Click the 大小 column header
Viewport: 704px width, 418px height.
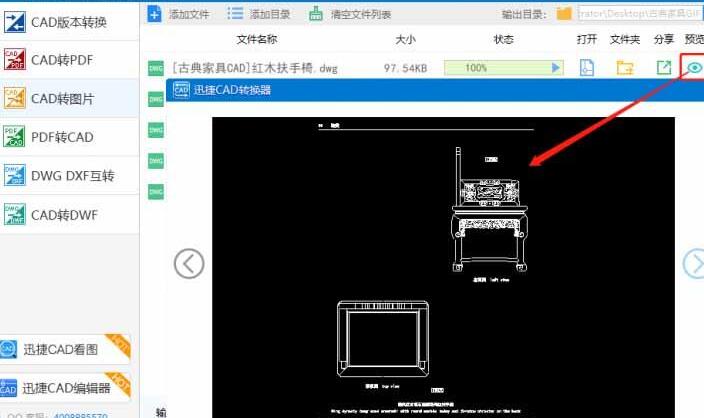coord(405,40)
